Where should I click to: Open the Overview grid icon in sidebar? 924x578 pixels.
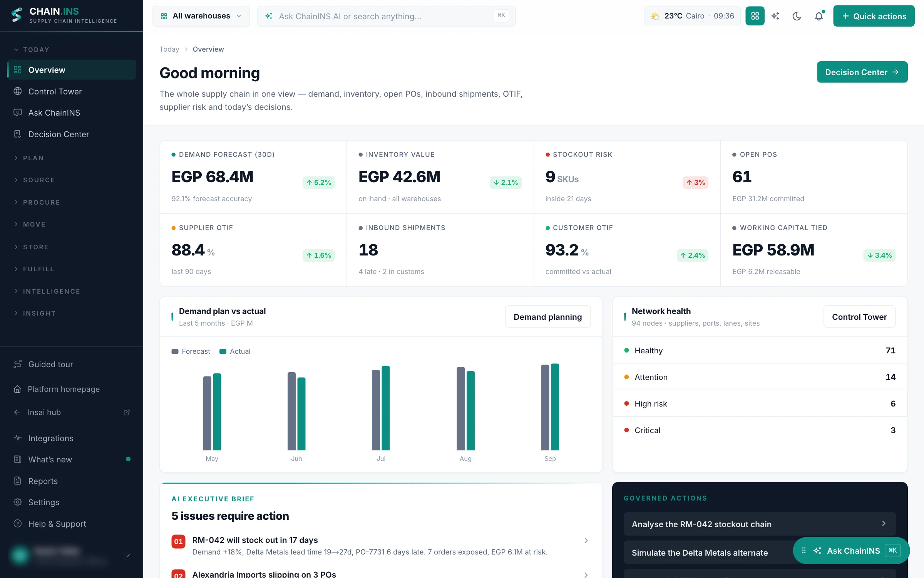click(18, 70)
